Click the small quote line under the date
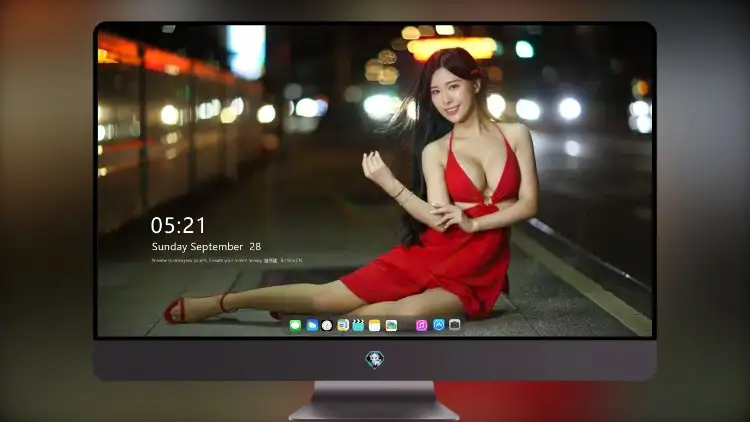This screenshot has width=750, height=422. [227, 260]
